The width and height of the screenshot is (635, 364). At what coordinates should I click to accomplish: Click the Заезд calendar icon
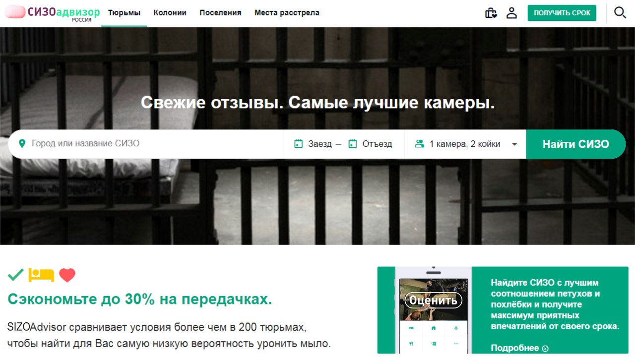pyautogui.click(x=298, y=144)
